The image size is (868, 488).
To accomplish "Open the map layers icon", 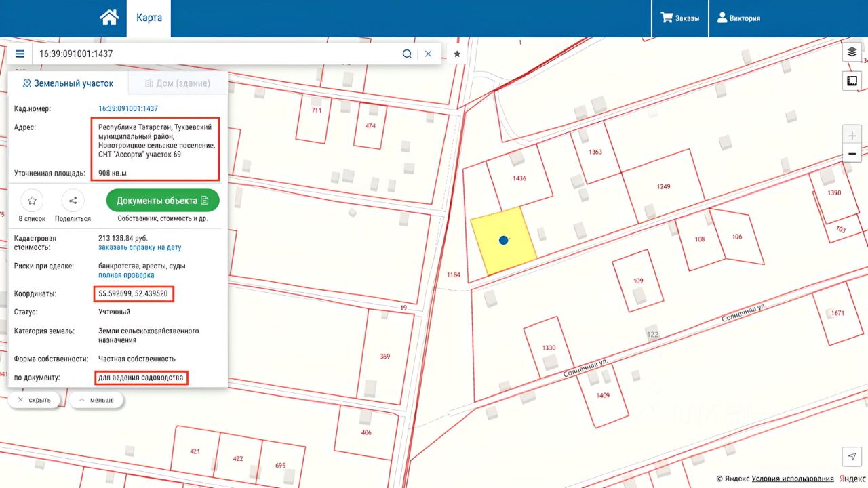I will (x=852, y=52).
